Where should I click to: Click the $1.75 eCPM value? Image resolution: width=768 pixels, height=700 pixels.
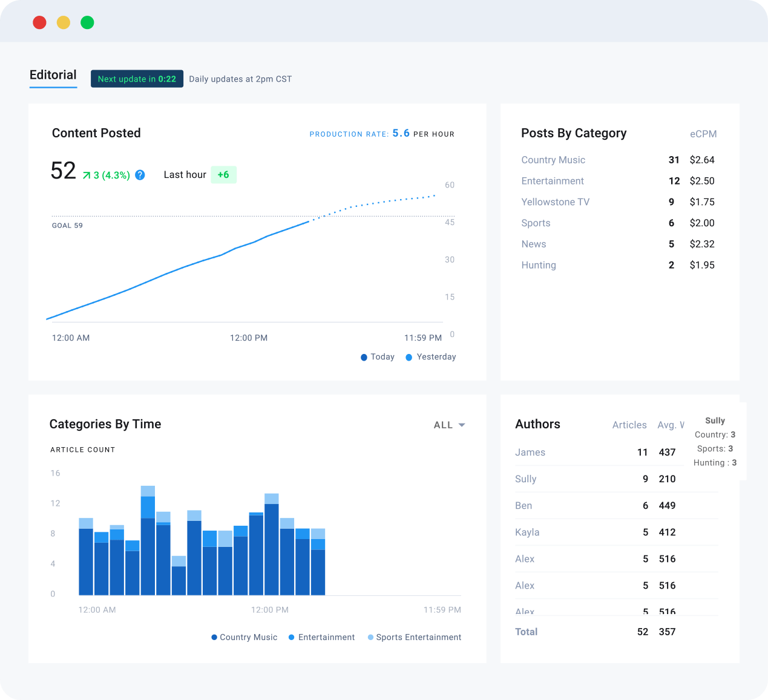coord(702,202)
